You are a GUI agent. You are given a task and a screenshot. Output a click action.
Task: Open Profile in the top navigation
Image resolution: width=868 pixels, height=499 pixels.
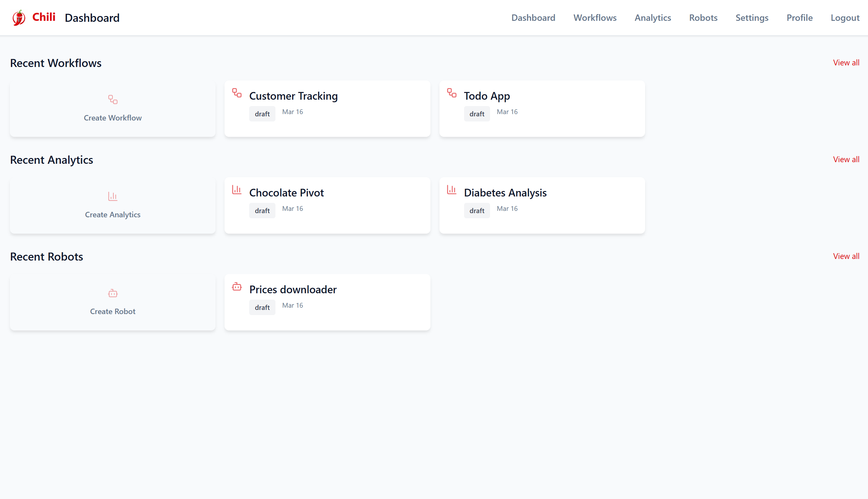point(799,18)
